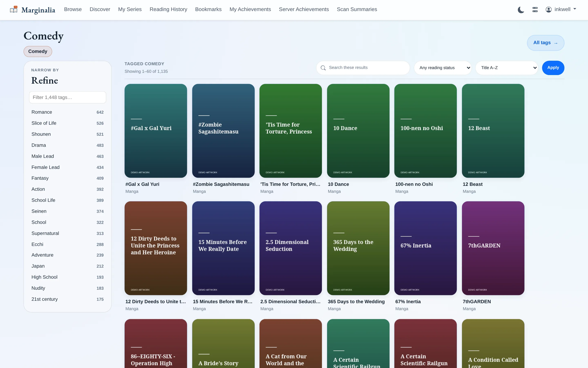Toggle dark mode with the moon icon

521,10
